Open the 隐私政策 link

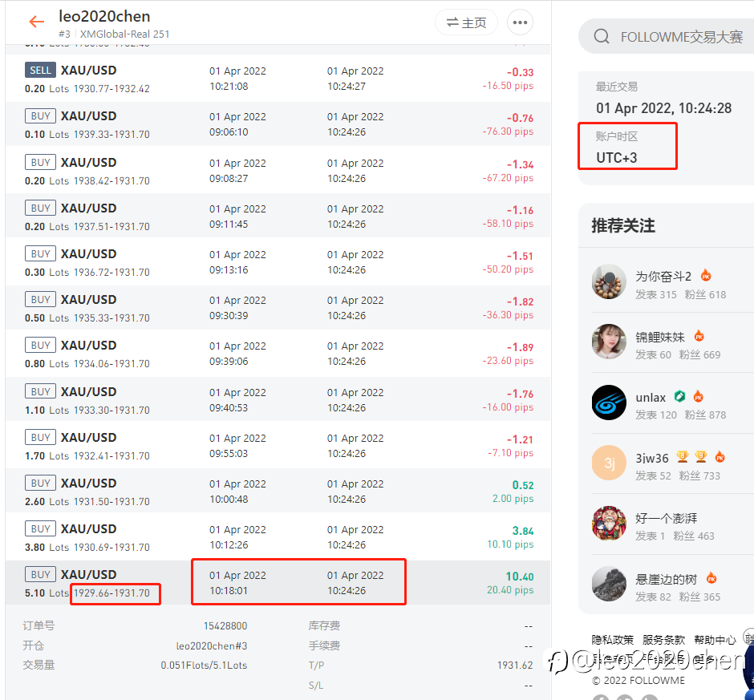612,640
